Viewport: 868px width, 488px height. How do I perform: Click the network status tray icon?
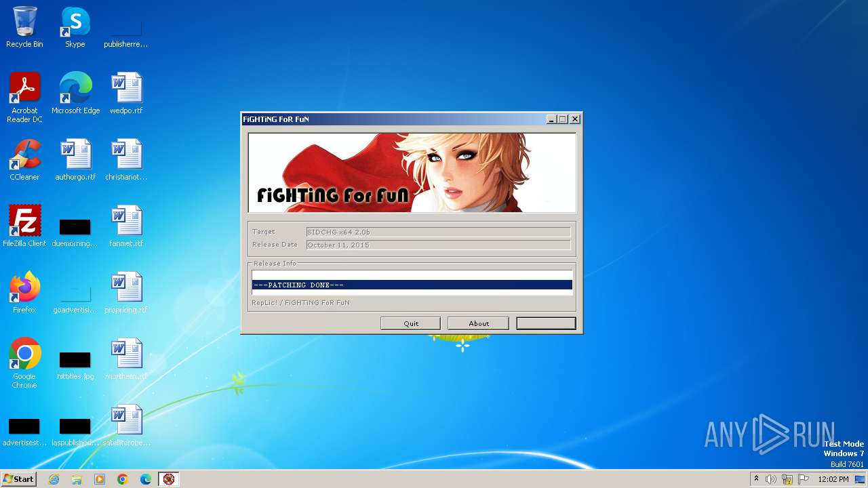click(787, 479)
